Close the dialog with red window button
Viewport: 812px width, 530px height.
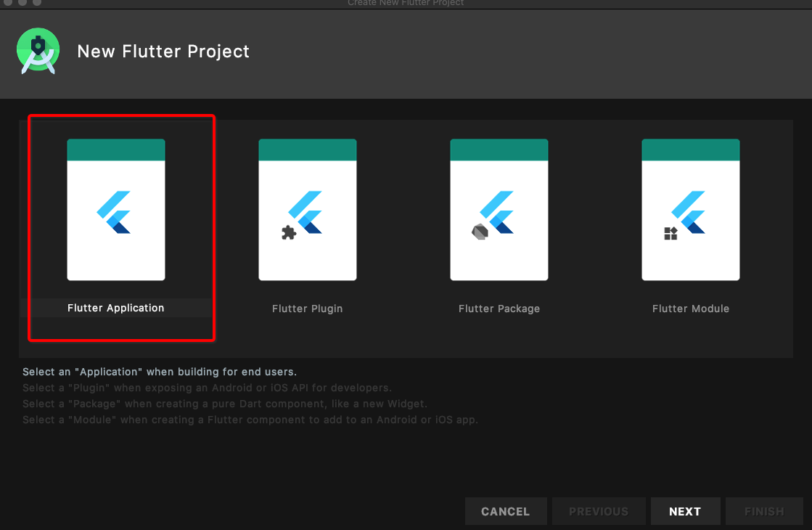[x=8, y=3]
